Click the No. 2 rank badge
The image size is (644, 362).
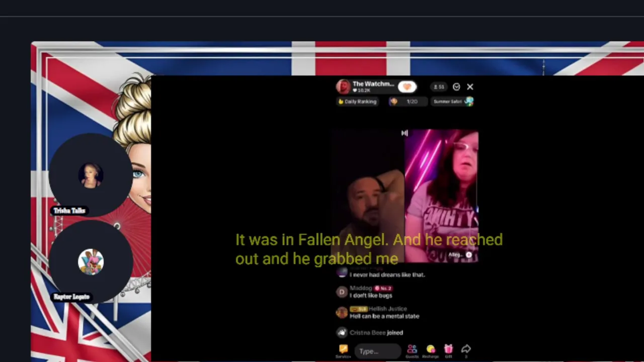[x=383, y=288]
